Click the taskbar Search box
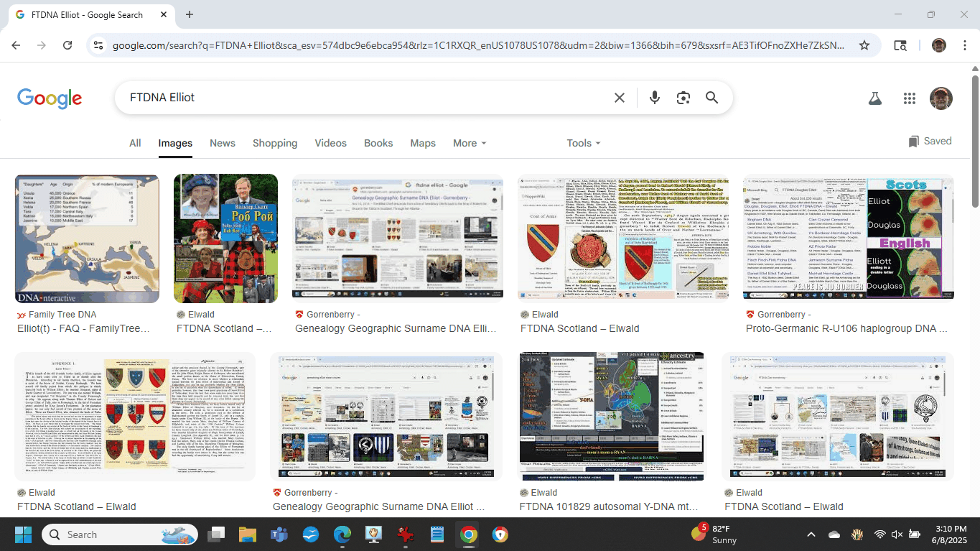Image resolution: width=980 pixels, height=551 pixels. pos(121,534)
